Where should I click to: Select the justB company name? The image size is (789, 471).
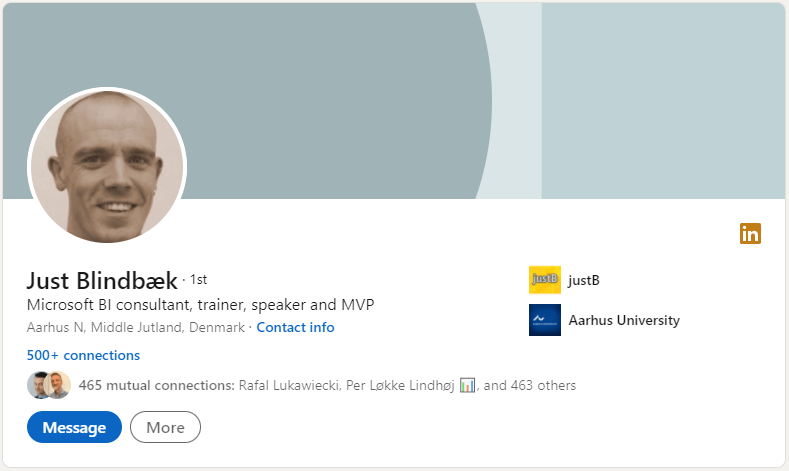point(584,280)
